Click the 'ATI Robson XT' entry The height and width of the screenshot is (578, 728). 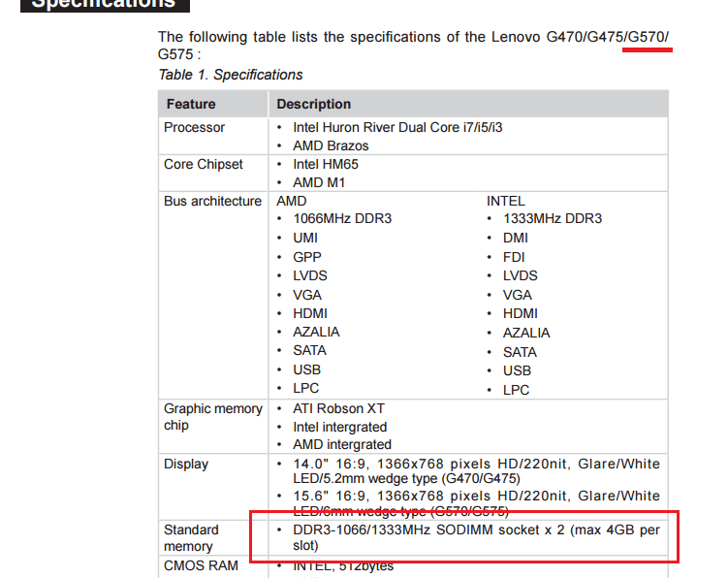tap(339, 409)
